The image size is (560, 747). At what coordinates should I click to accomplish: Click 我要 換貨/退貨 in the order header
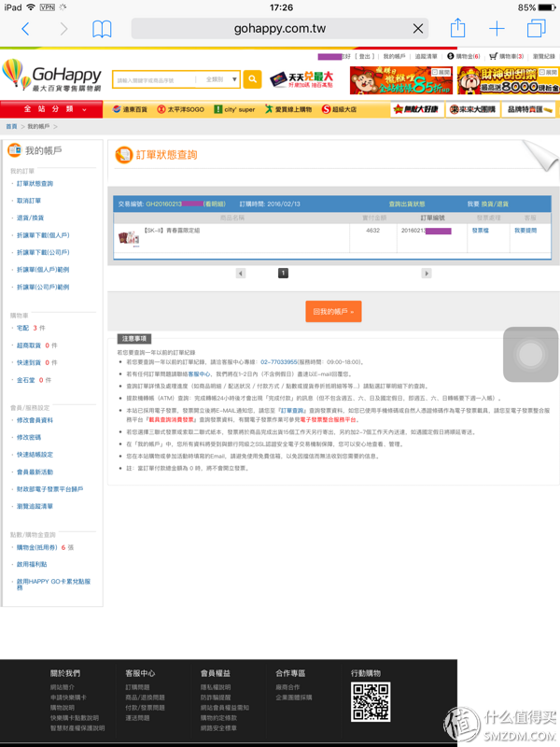(x=487, y=204)
